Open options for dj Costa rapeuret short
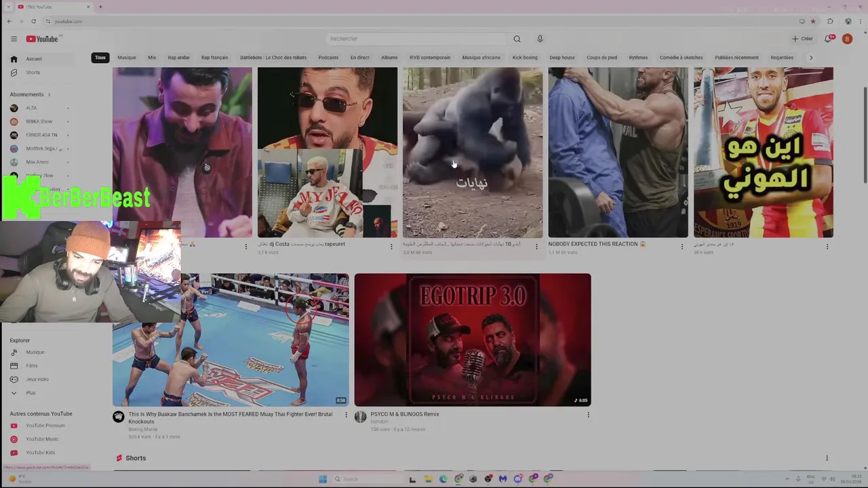Image resolution: width=868 pixels, height=488 pixels. click(x=391, y=247)
